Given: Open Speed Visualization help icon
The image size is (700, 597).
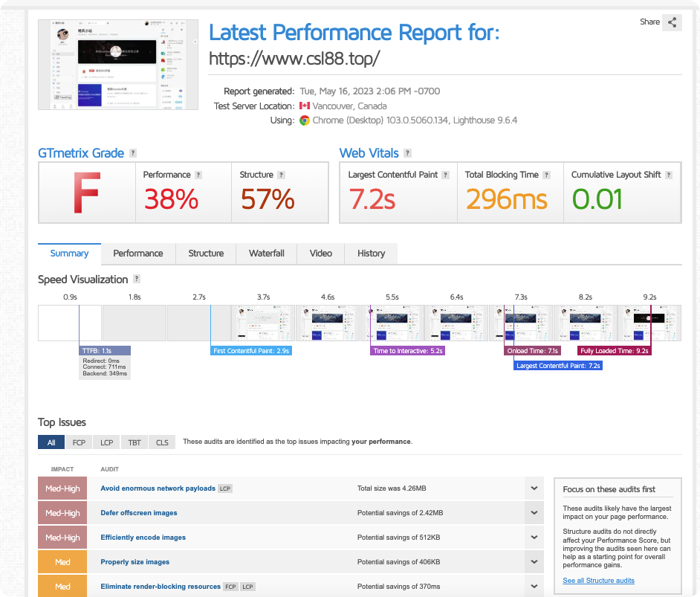Looking at the screenshot, I should [x=137, y=279].
